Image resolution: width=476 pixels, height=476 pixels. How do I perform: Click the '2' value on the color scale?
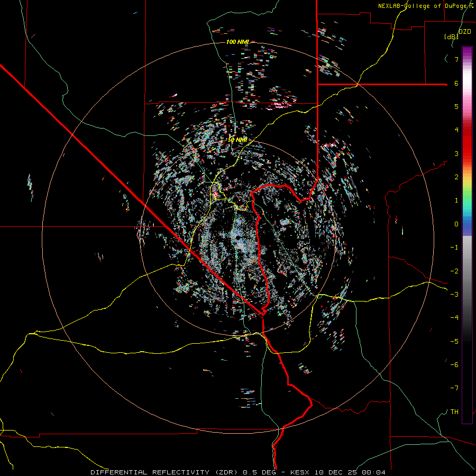click(456, 177)
